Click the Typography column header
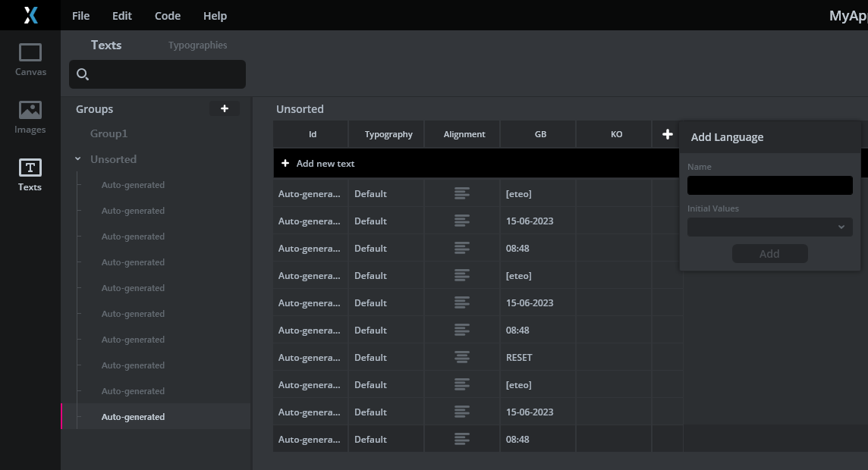This screenshot has height=470, width=868. click(386, 134)
